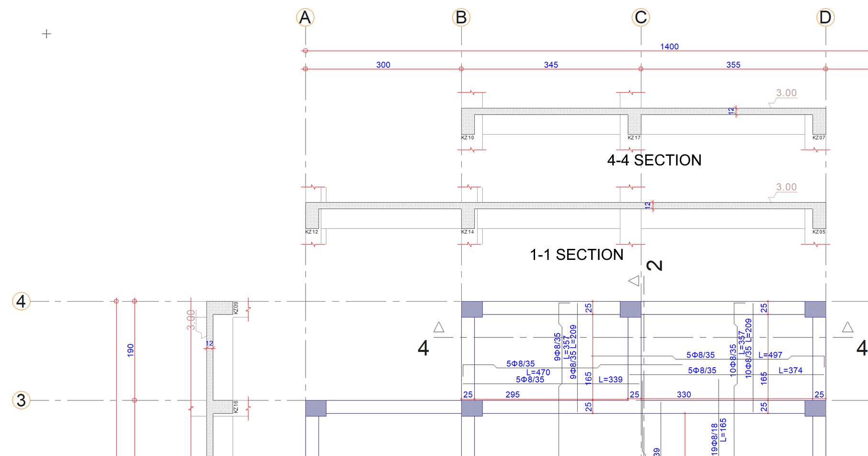Screen dimensions: 868x456
Task: Click the section cut triangle beside number 4
Action: click(439, 327)
